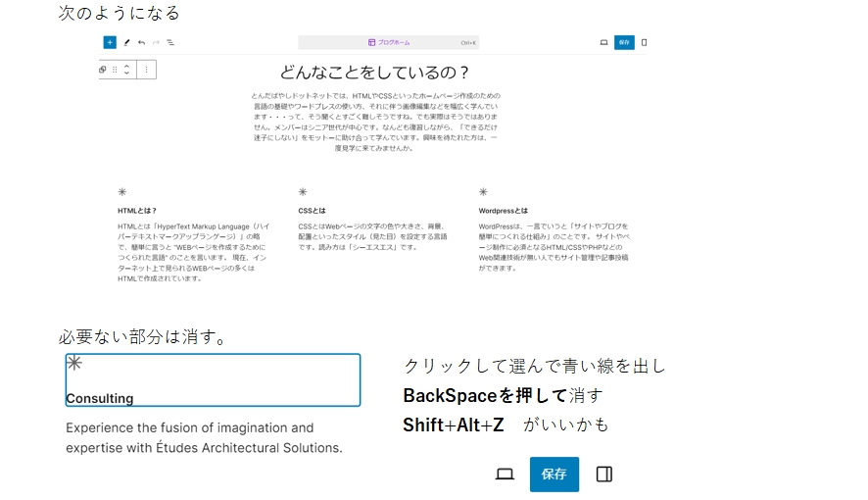868x500 pixels.
Task: Click the block move up/down arrows
Action: pyautogui.click(x=127, y=70)
